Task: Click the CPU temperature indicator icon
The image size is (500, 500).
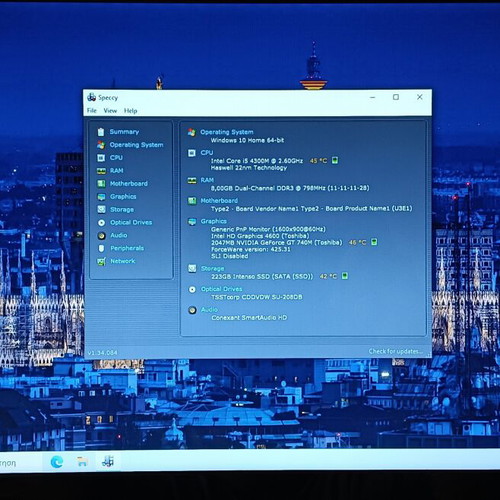Action: [x=335, y=160]
